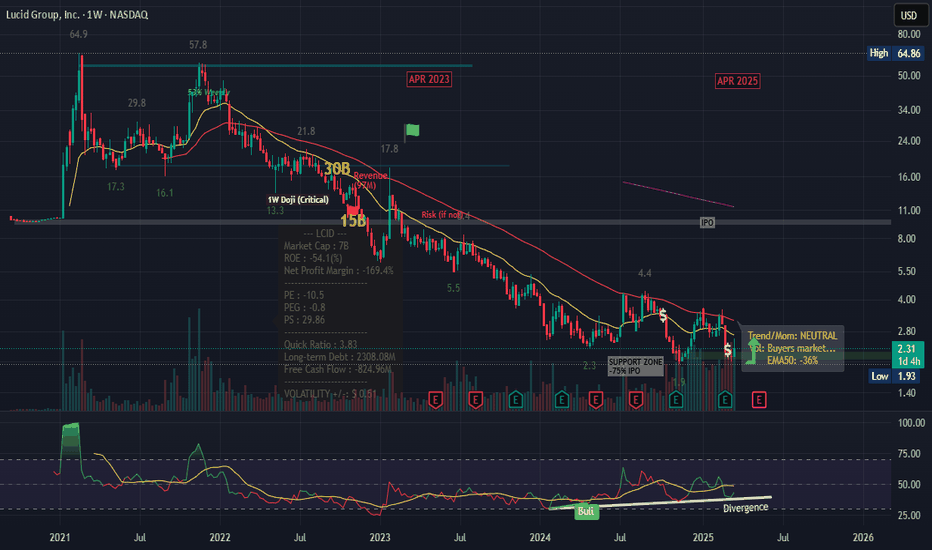Select the IPO tag on the gray band

pos(707,222)
